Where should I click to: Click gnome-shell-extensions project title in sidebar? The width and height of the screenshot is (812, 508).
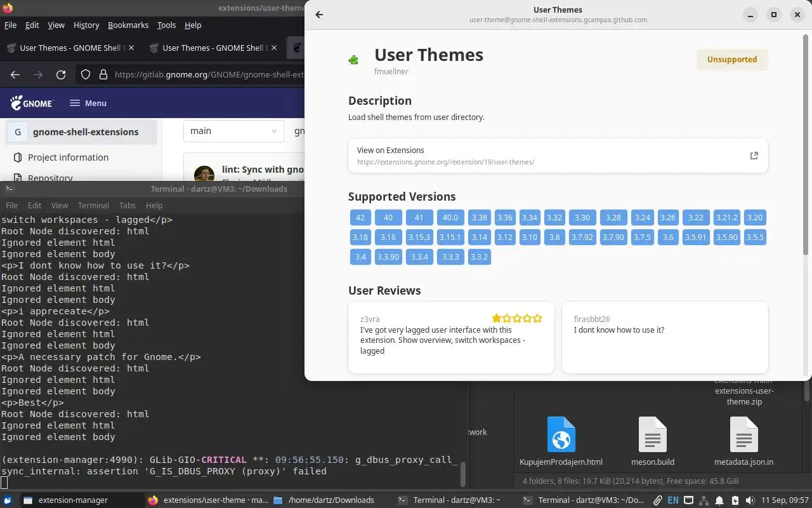pyautogui.click(x=86, y=132)
